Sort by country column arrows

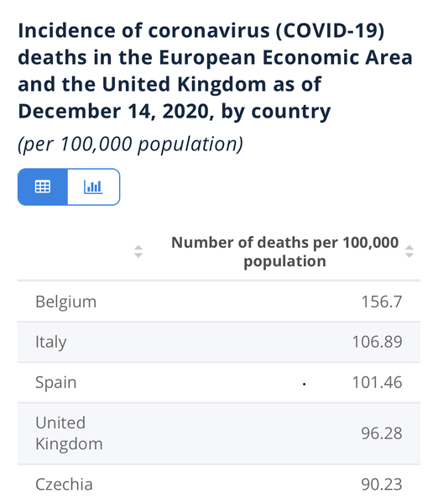tap(138, 251)
